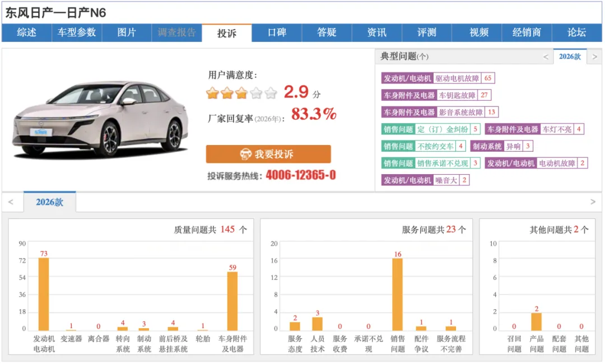Open the 电动机故障 2 issue tag
Viewport: 605px width, 364px height.
click(x=536, y=163)
